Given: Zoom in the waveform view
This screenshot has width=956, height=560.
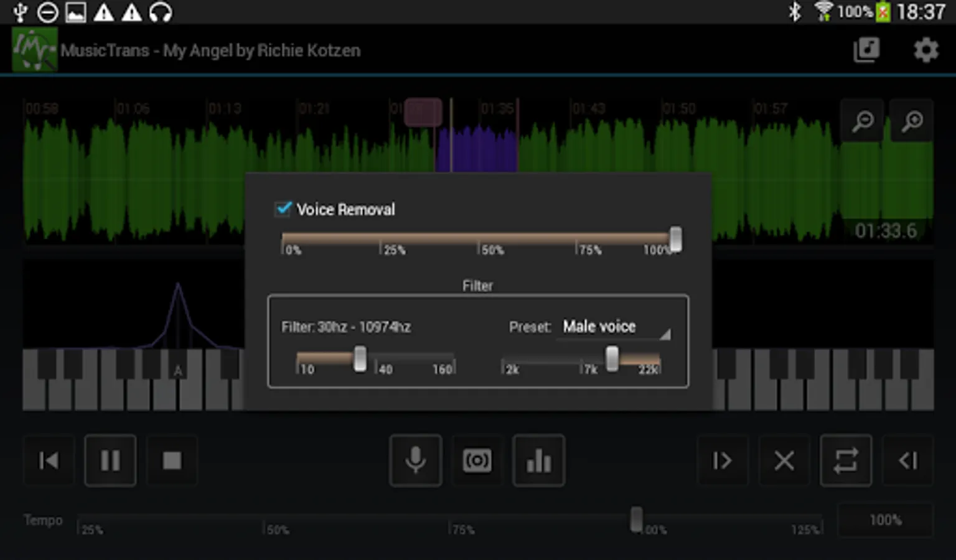Looking at the screenshot, I should [x=912, y=121].
